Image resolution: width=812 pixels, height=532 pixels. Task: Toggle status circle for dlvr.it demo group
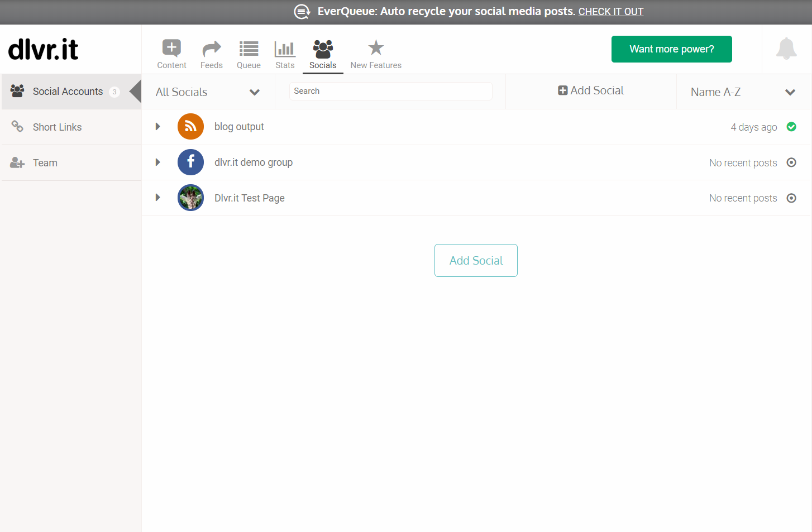click(791, 162)
